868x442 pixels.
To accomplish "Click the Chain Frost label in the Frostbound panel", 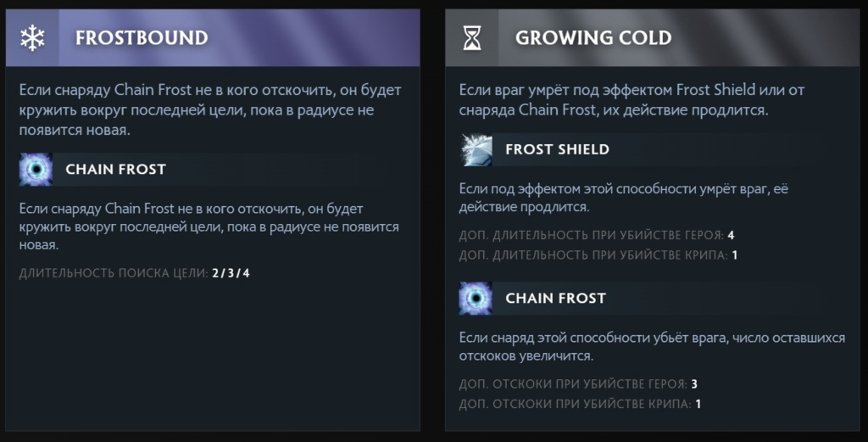I will tap(115, 170).
